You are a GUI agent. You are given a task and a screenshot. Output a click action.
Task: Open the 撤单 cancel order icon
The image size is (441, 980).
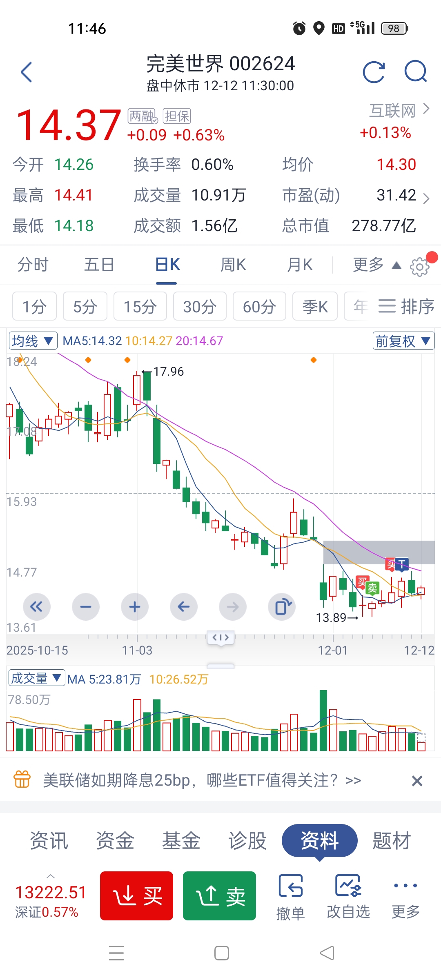click(290, 898)
